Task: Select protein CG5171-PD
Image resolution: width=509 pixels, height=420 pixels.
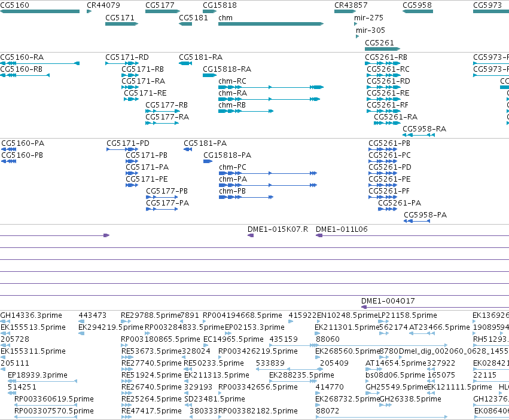Action: [128, 143]
